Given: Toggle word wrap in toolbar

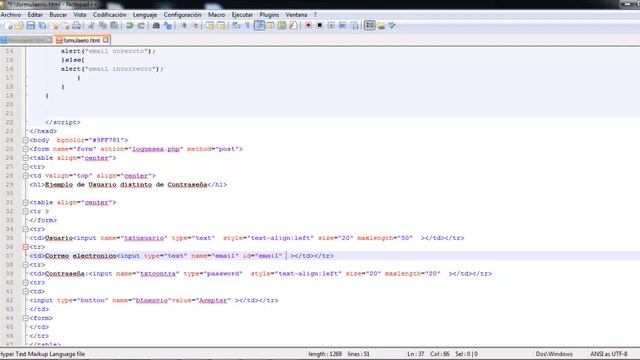Looking at the screenshot, I should pyautogui.click(x=236, y=26).
